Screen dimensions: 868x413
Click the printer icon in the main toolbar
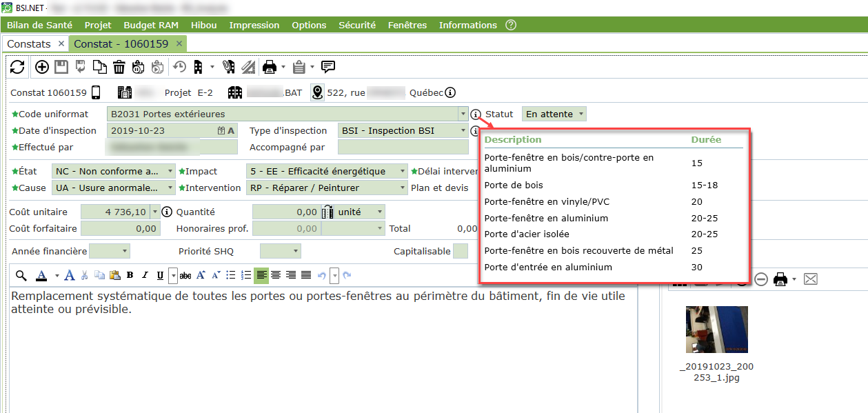[269, 67]
